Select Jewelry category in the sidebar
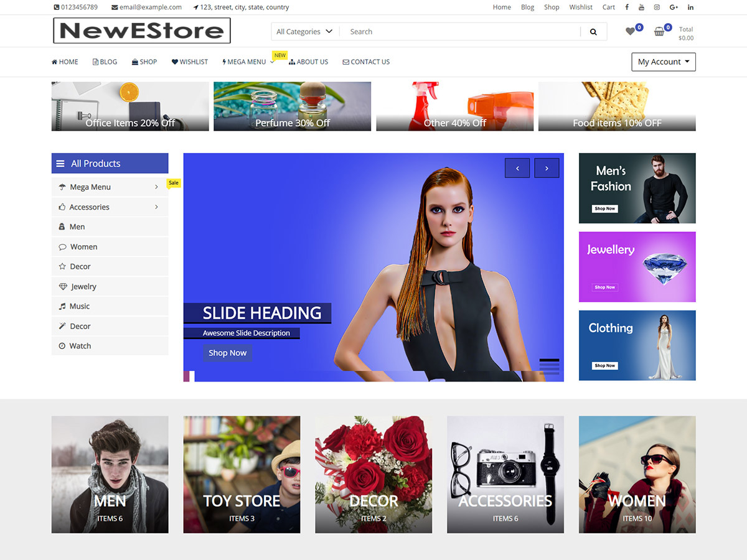 pos(83,287)
